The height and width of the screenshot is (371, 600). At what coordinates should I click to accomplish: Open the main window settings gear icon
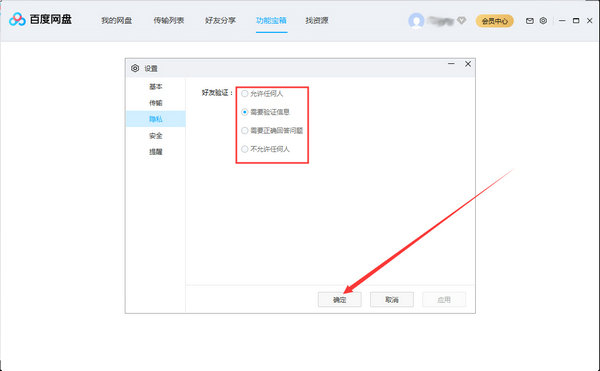coord(543,21)
